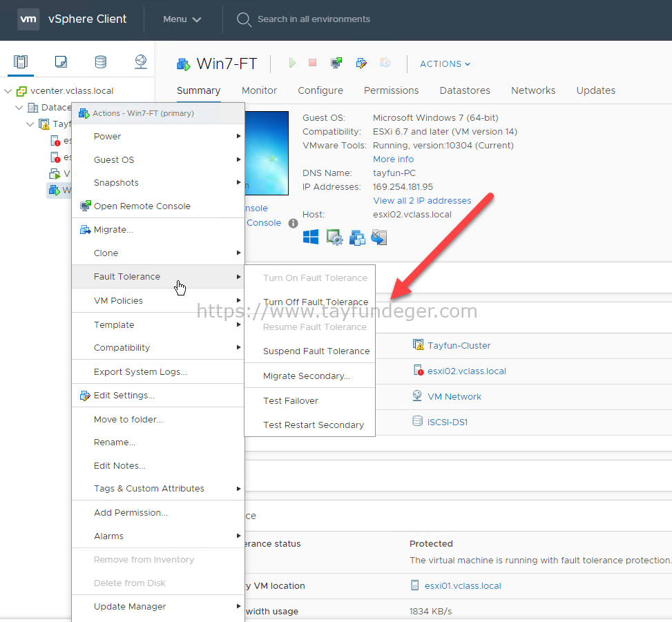
Task: Click View all 2 IP addresses link
Action: click(422, 200)
